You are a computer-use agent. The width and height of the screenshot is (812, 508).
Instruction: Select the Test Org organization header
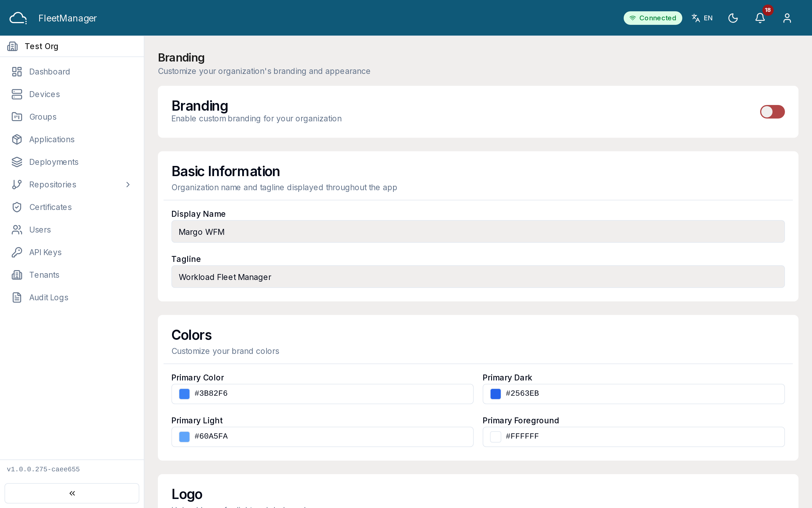(72, 46)
